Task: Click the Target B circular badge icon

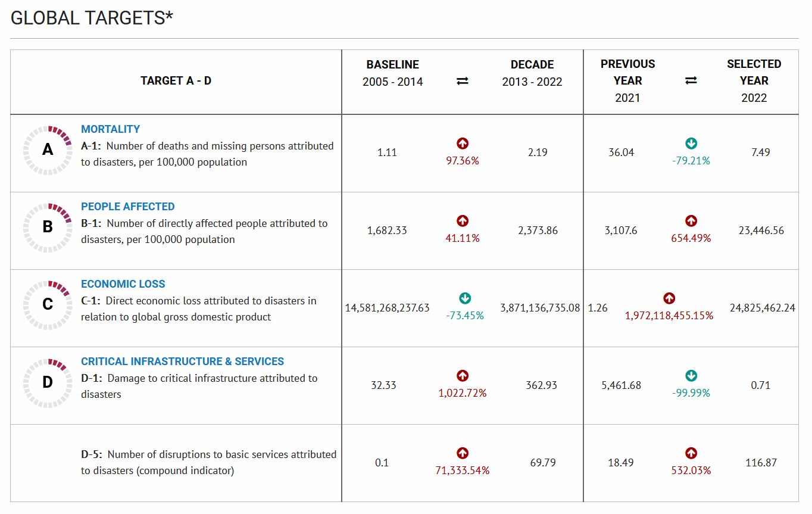Action: 48,228
